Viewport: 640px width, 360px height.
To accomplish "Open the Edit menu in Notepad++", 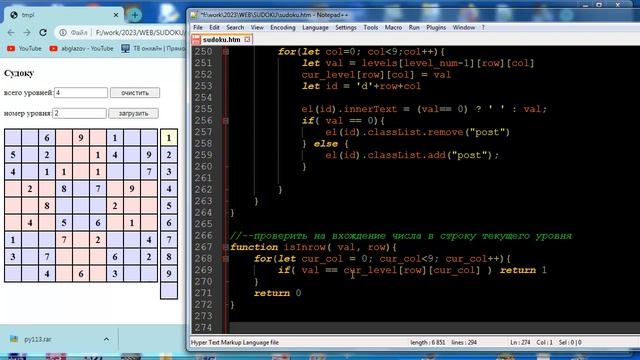I will click(x=214, y=27).
